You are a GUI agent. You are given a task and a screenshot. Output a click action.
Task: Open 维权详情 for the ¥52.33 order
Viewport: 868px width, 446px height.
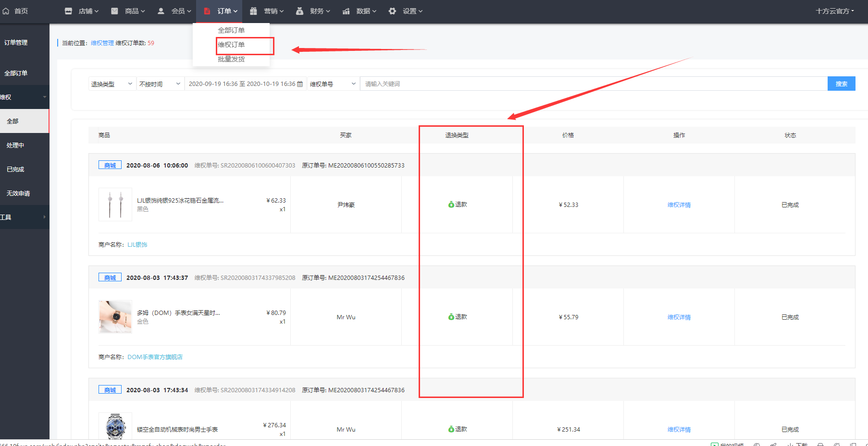[x=679, y=205]
